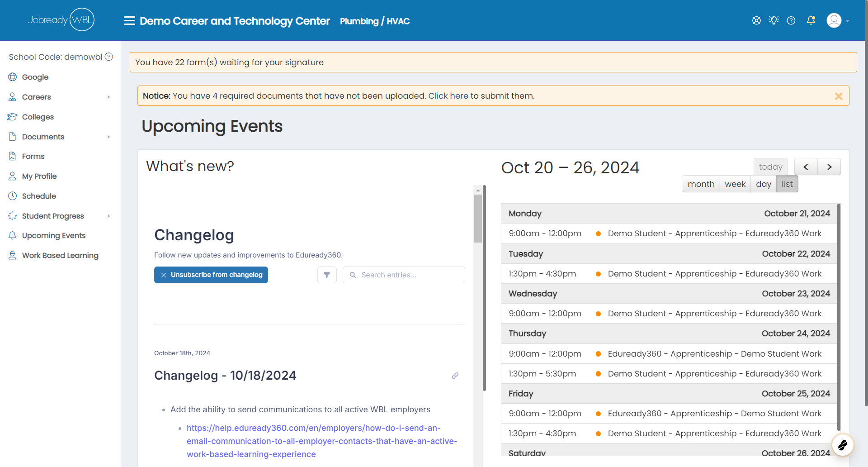Viewport: 868px width, 467px height.
Task: Click the Jobready WBL logo
Action: 61,19
